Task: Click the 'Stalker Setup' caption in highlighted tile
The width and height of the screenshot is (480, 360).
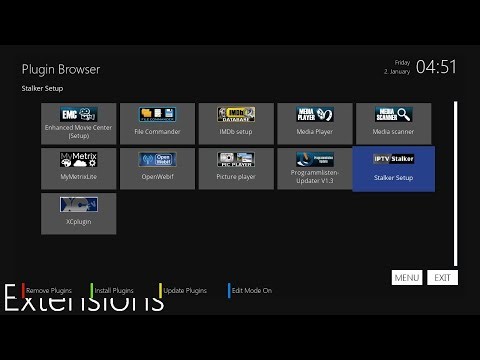Action: pyautogui.click(x=393, y=178)
